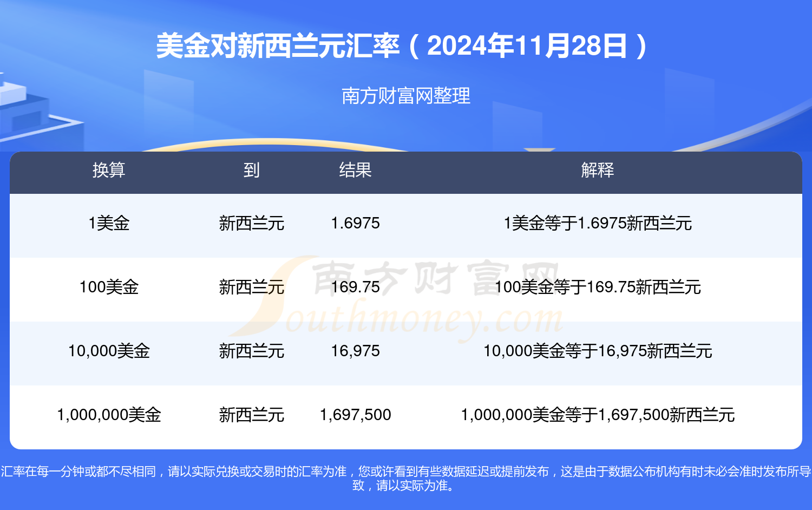Viewport: 812px width, 510px height.
Task: Click explanation 10,000美金等于16,975新西兰元
Action: pyautogui.click(x=598, y=351)
